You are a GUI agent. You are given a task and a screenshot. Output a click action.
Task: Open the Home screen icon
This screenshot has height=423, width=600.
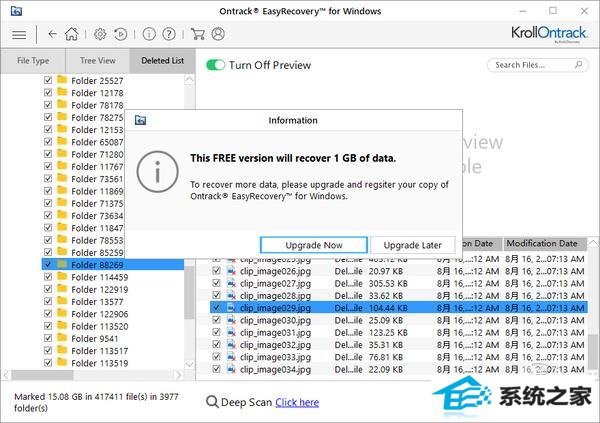pyautogui.click(x=72, y=34)
